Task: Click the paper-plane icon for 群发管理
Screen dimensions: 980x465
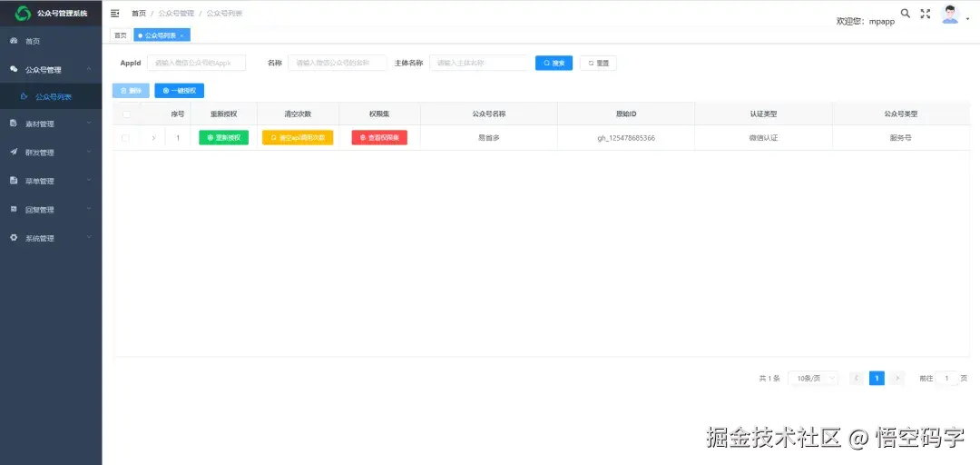Action: pos(14,152)
